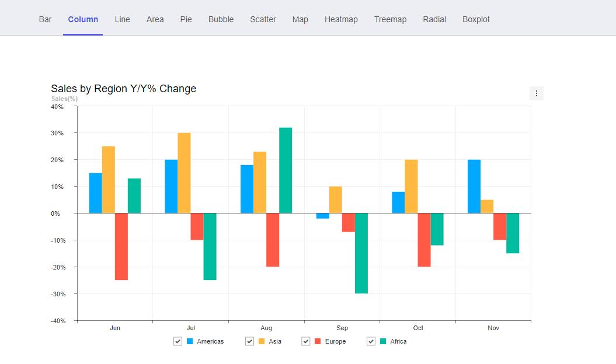Uncheck the Asia series checkbox

pos(250,341)
